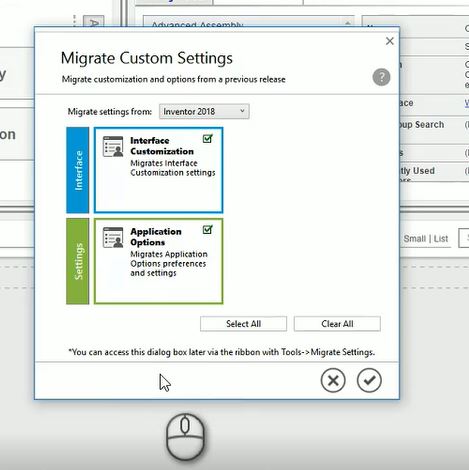Open the Migrate settings from dropdown
The height and width of the screenshot is (470, 469).
[204, 111]
